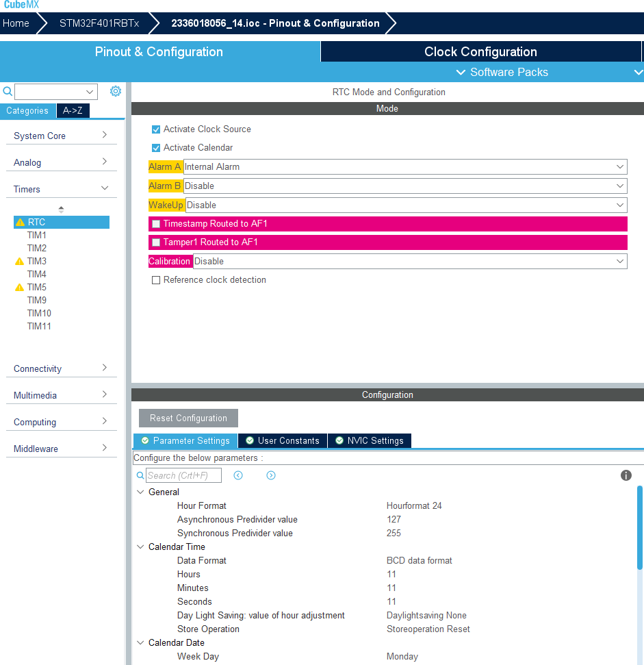644x665 pixels.
Task: Select TIM4 in the Timers list
Action: coord(37,274)
